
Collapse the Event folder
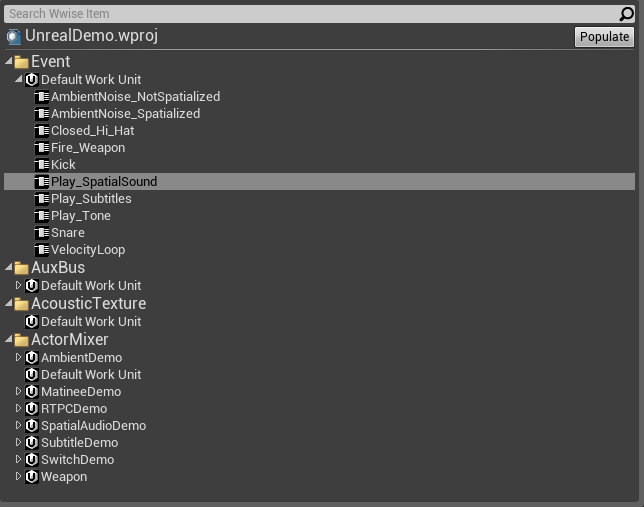[x=9, y=61]
